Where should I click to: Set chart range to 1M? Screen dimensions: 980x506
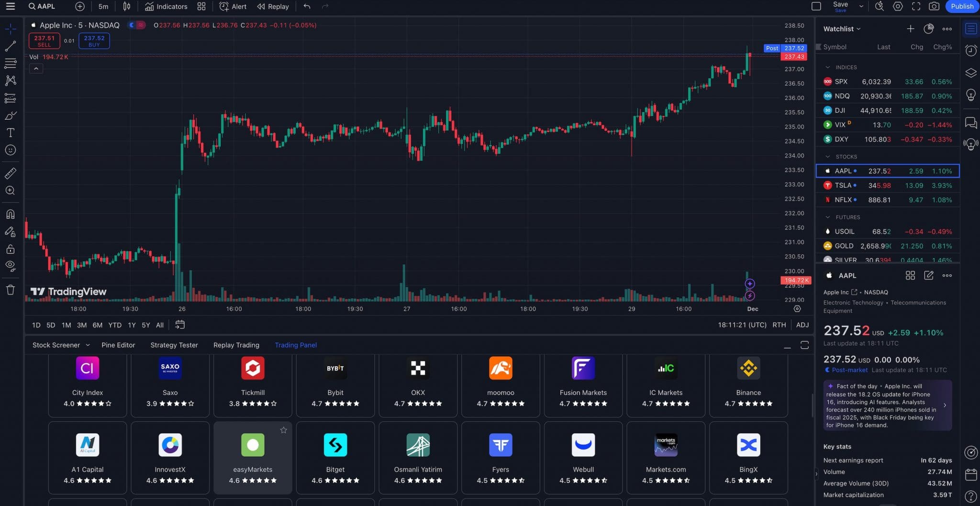(x=66, y=325)
